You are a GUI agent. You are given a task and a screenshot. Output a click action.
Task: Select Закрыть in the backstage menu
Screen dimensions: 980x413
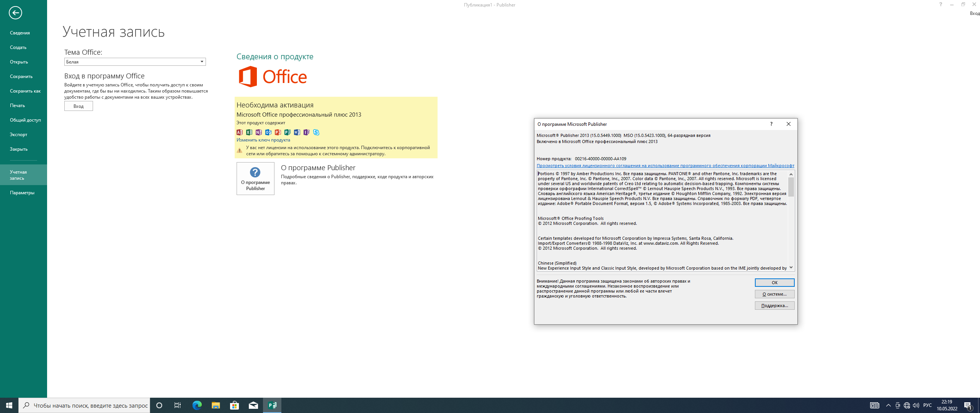(23, 149)
